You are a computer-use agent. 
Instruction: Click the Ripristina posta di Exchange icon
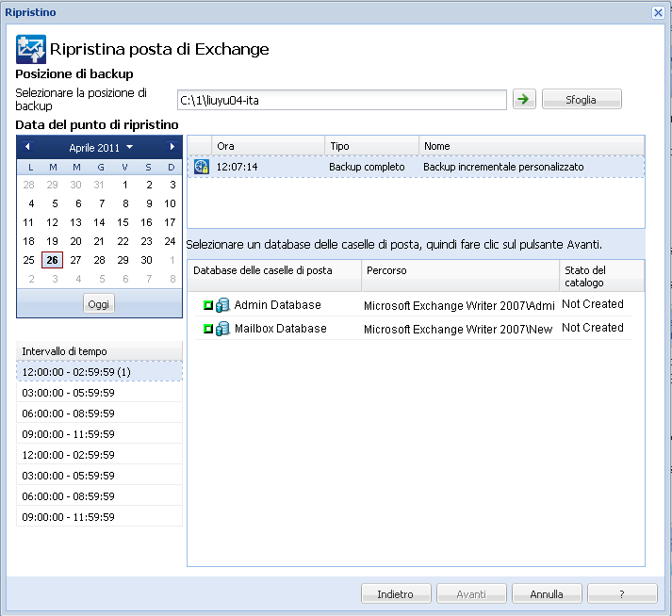coord(31,49)
